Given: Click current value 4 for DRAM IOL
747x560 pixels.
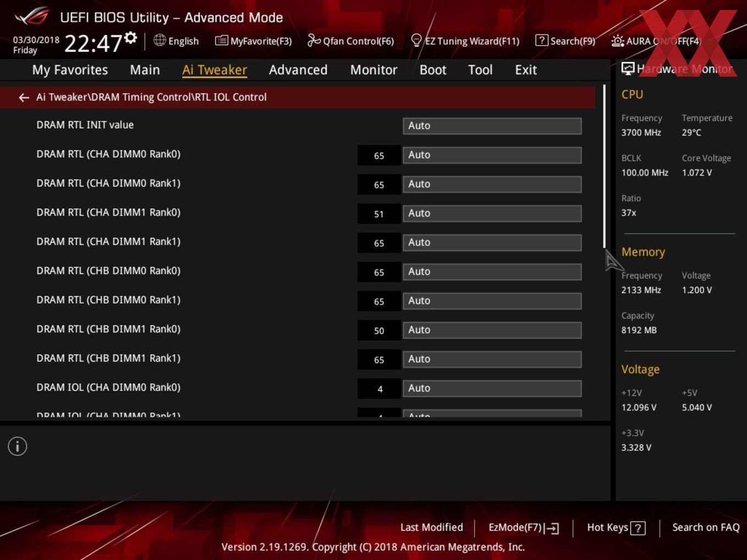Looking at the screenshot, I should tap(379, 389).
